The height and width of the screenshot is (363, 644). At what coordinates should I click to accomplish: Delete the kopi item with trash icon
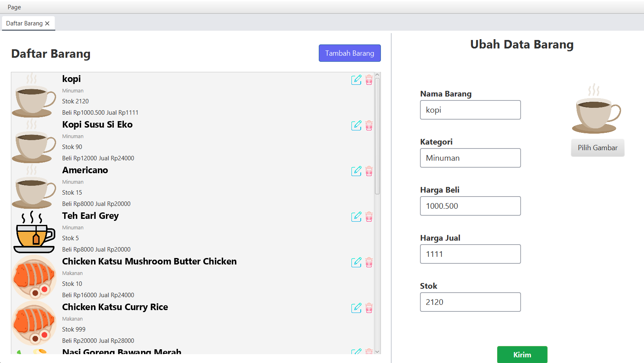[x=369, y=80]
